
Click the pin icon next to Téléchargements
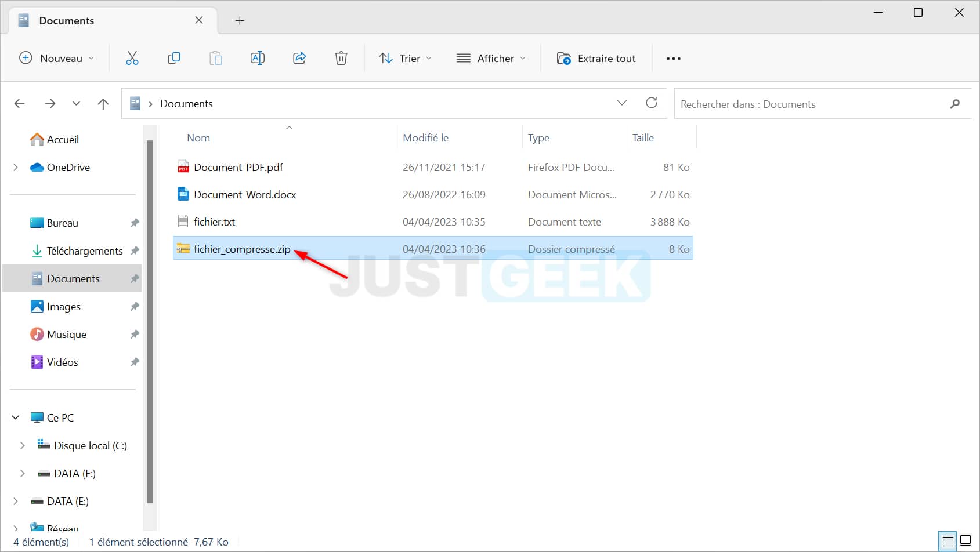pos(135,250)
